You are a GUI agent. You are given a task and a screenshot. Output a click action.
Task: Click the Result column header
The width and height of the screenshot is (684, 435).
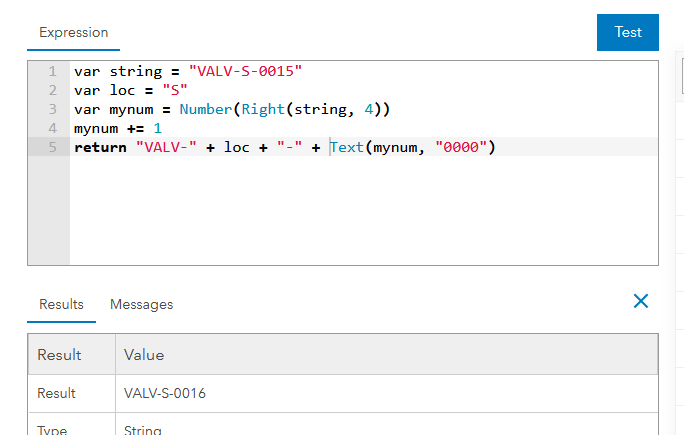(60, 355)
